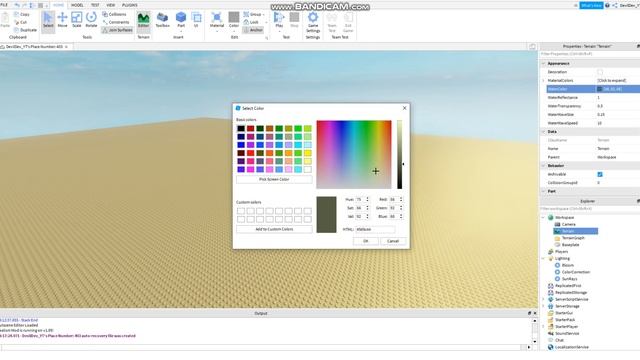Click the first empty custom color slot
Screen dimensions: 640x360
point(241,211)
